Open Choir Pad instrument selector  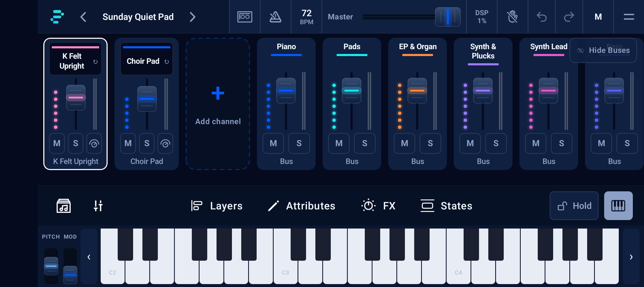[x=147, y=59]
